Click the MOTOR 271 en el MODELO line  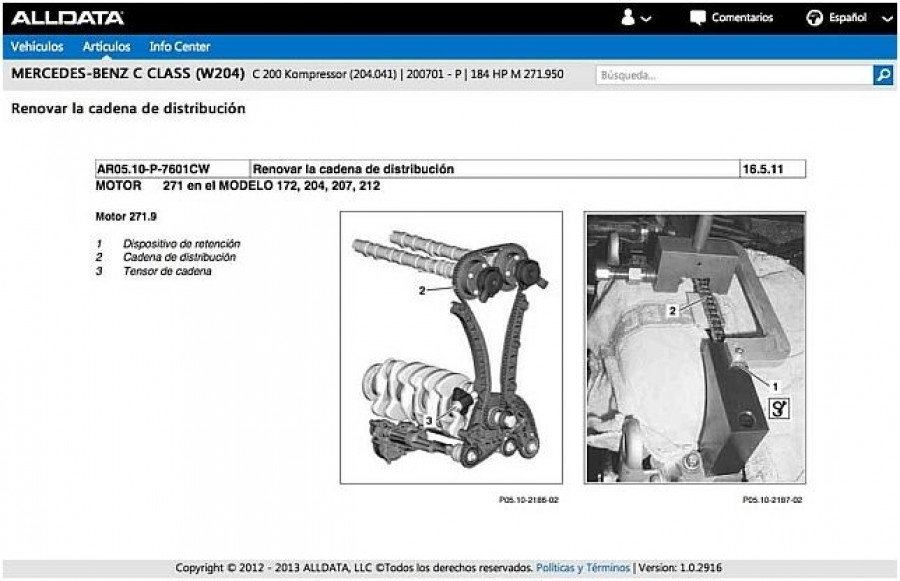(238, 185)
